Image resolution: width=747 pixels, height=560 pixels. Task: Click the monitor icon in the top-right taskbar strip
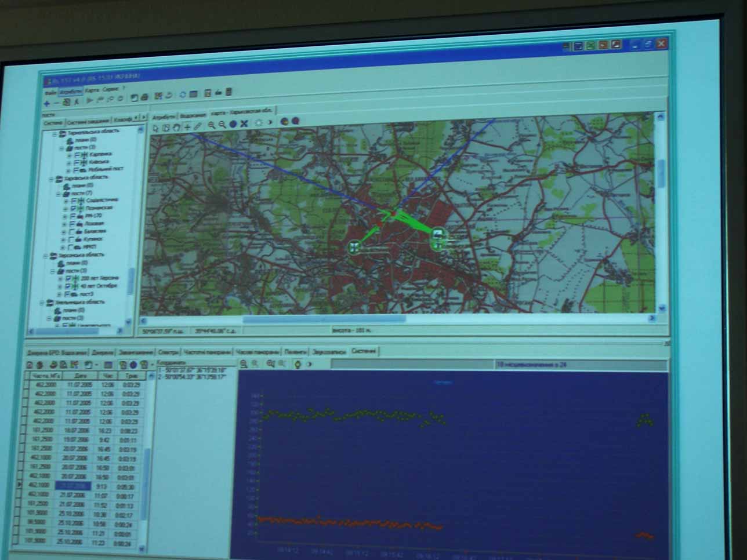[x=578, y=46]
